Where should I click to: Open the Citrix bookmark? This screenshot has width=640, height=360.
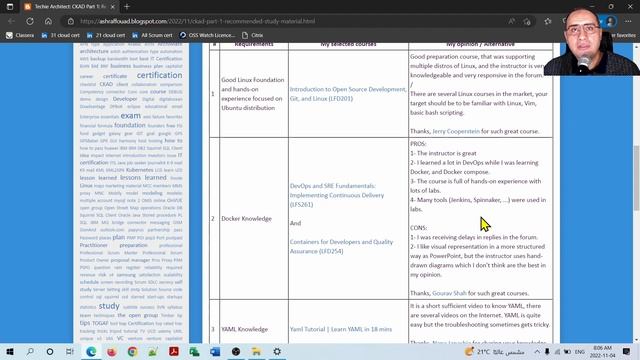253,35
